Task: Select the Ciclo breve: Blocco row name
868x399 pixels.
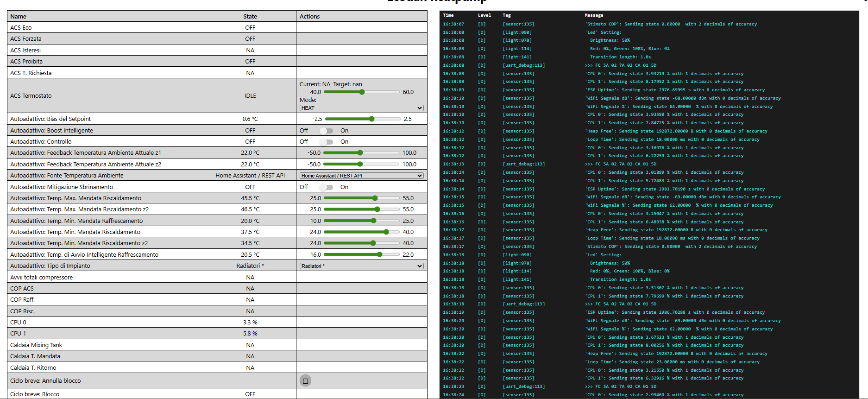Action: click(35, 394)
